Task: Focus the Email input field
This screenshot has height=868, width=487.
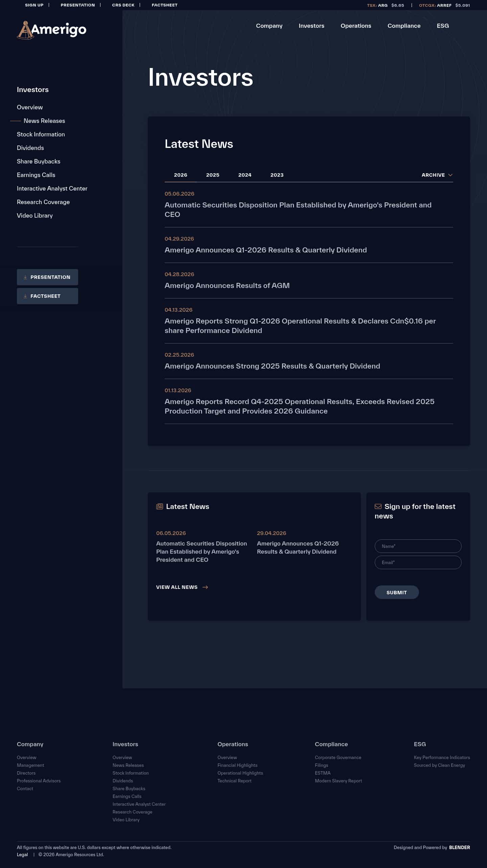Action: coord(418,562)
